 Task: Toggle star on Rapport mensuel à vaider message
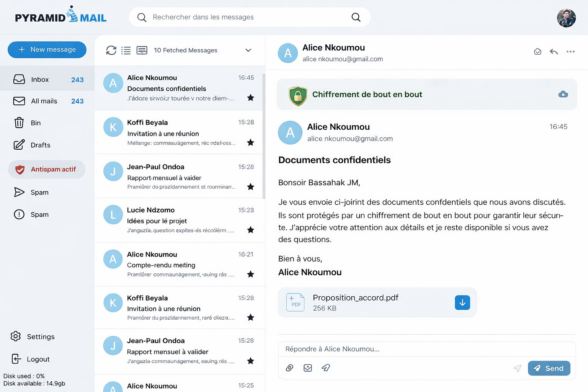point(251,187)
